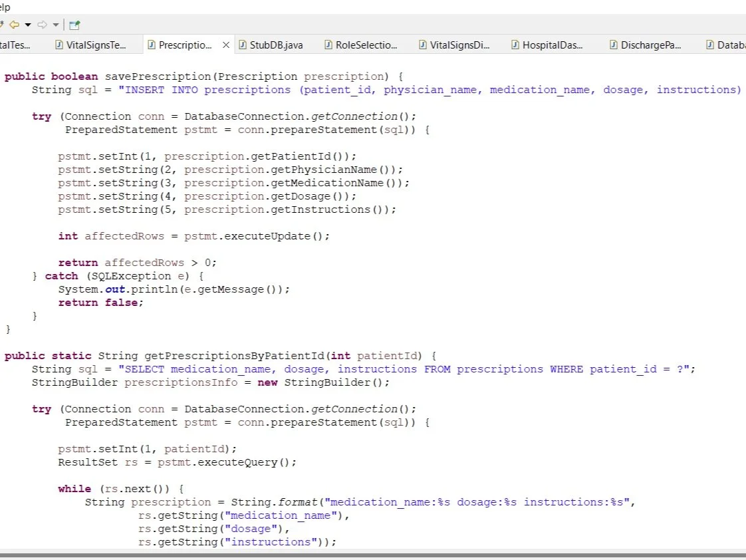The height and width of the screenshot is (560, 746).
Task: Switch to the DischargePa... editor tab
Action: 646,45
